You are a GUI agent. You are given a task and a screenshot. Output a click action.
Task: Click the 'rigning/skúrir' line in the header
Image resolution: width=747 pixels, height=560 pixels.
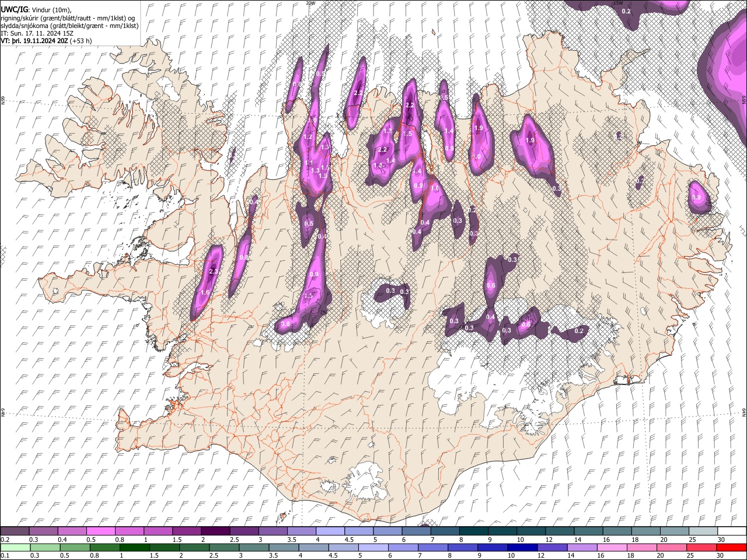(x=68, y=17)
